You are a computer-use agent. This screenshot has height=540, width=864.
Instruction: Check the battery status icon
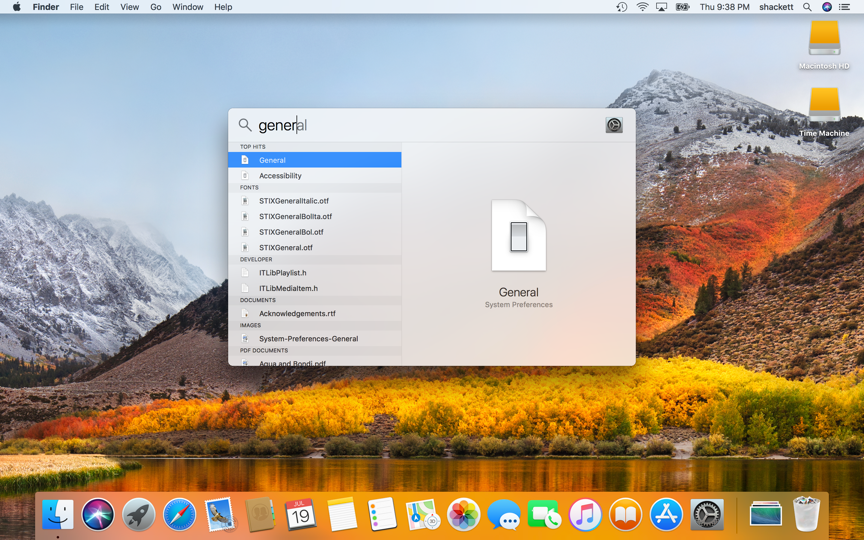coord(683,7)
